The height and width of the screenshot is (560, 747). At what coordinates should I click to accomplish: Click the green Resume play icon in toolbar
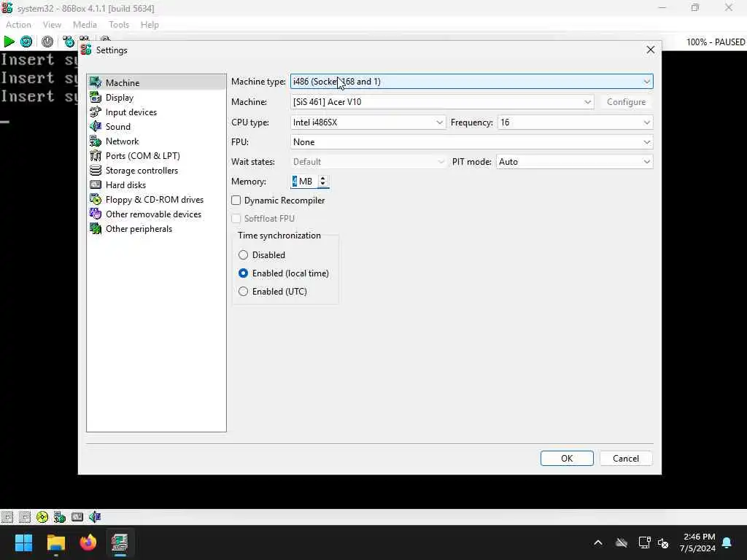pyautogui.click(x=9, y=42)
